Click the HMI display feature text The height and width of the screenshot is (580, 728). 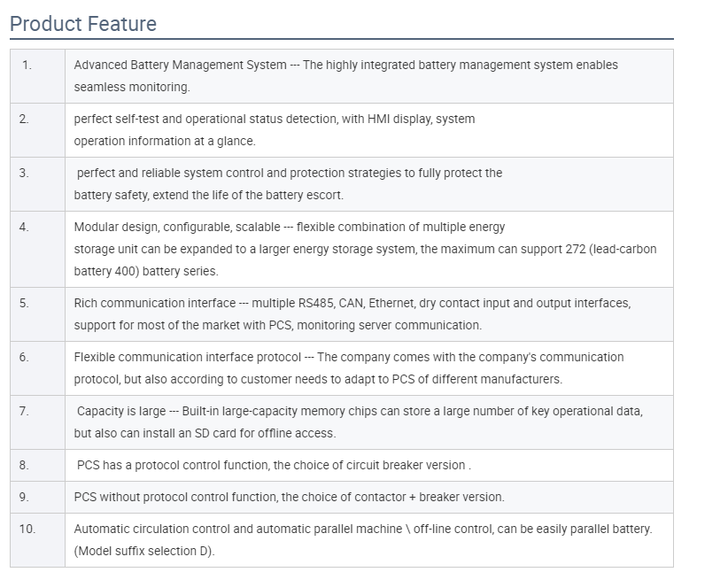coord(275,130)
